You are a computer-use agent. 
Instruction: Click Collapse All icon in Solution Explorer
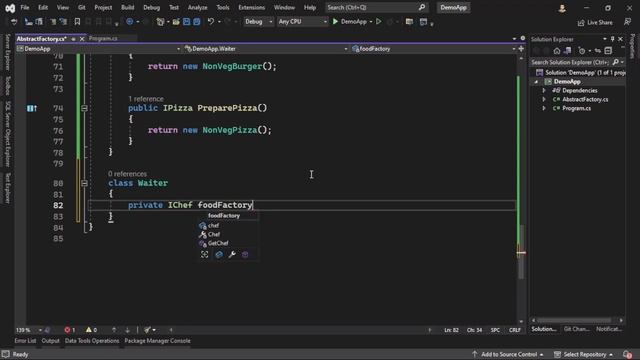pos(608,51)
